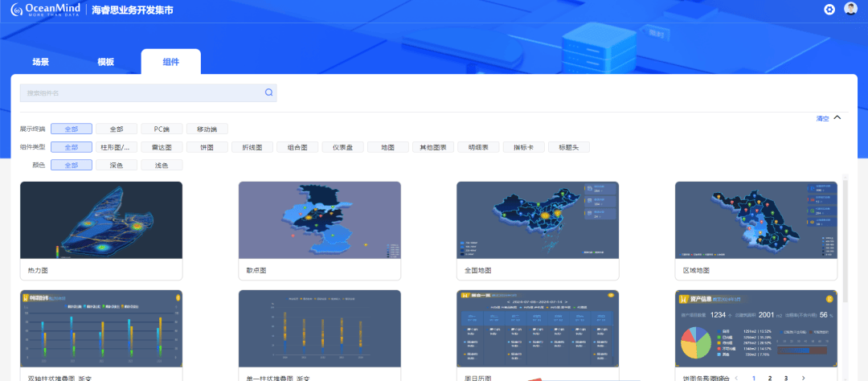Filter color by 浅色

(162, 165)
